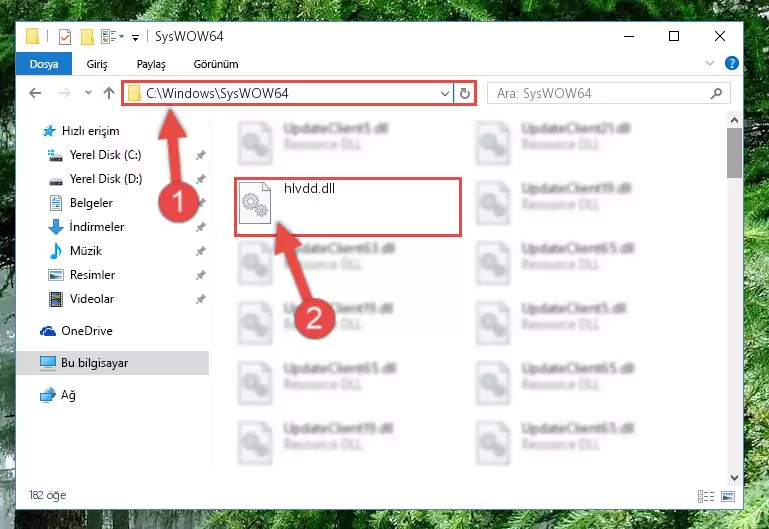The width and height of the screenshot is (769, 529).
Task: Expand the ribbon with the chevron
Action: coord(710,63)
